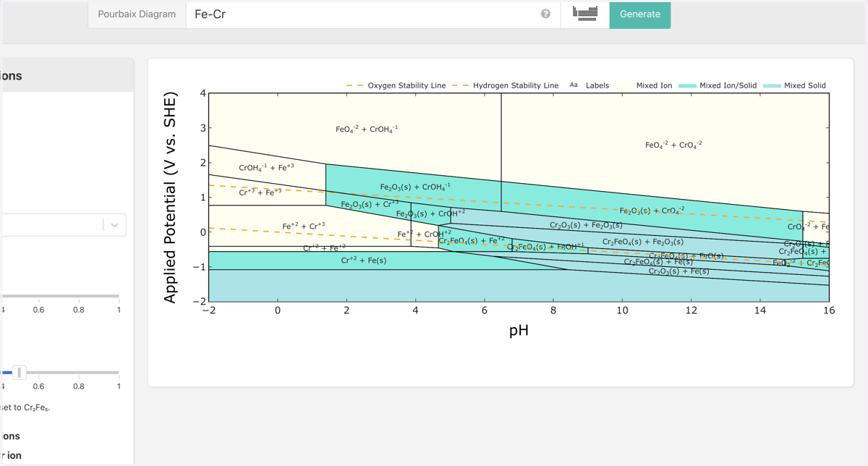The image size is (868, 466).
Task: Toggle Labels legend entry
Action: tap(590, 85)
